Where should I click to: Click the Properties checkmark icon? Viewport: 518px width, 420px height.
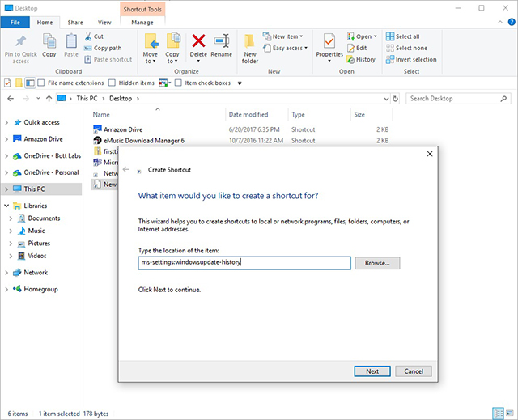tap(329, 41)
